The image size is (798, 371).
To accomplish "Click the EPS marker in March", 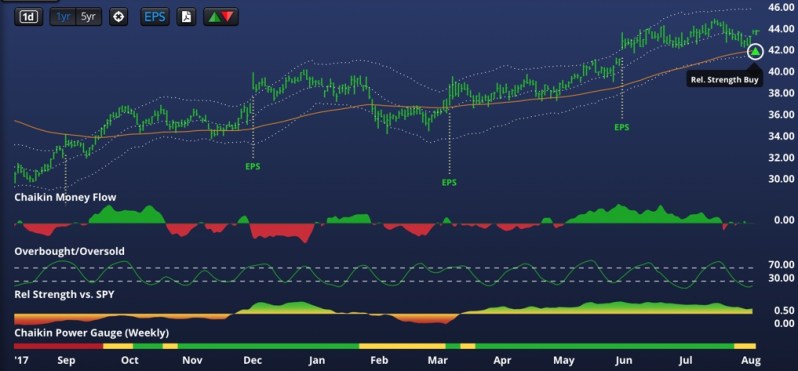I will tap(449, 182).
